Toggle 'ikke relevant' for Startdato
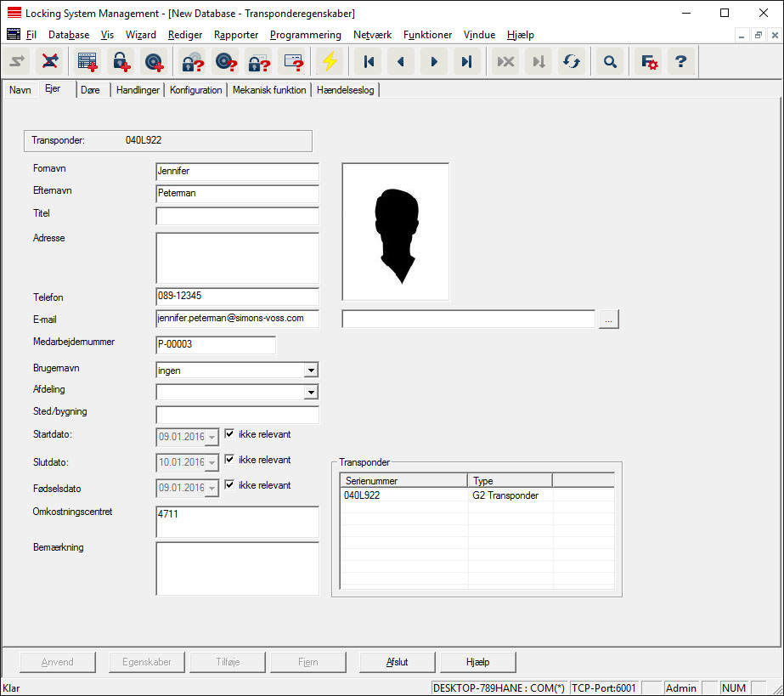784x696 pixels. [229, 434]
